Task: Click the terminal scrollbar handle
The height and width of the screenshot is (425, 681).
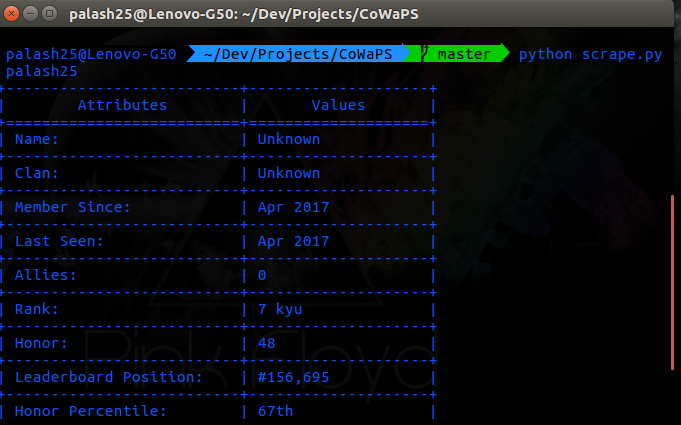Action: tap(672, 282)
